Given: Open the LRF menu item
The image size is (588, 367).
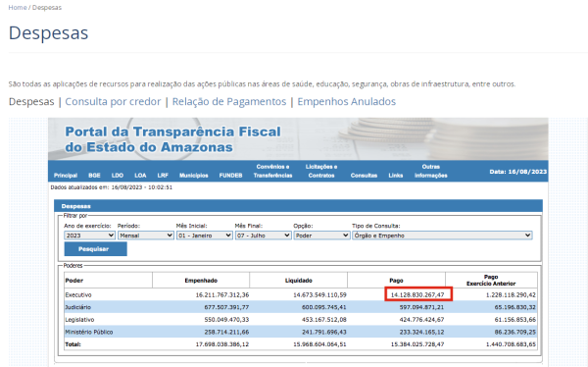Looking at the screenshot, I should [163, 176].
